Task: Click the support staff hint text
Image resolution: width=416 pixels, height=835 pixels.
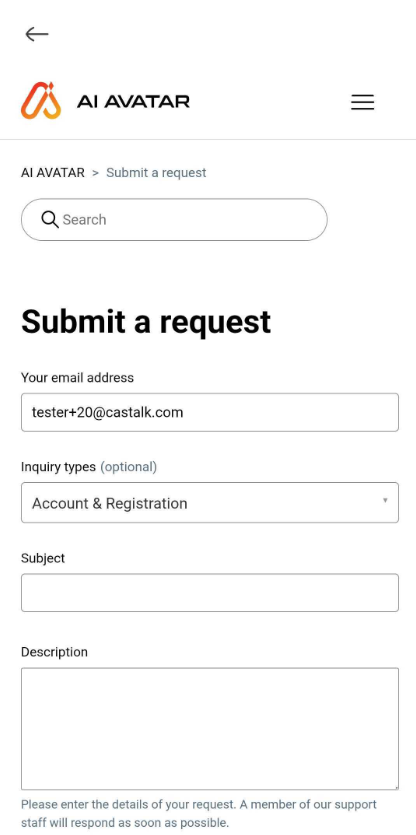Action: (x=199, y=813)
